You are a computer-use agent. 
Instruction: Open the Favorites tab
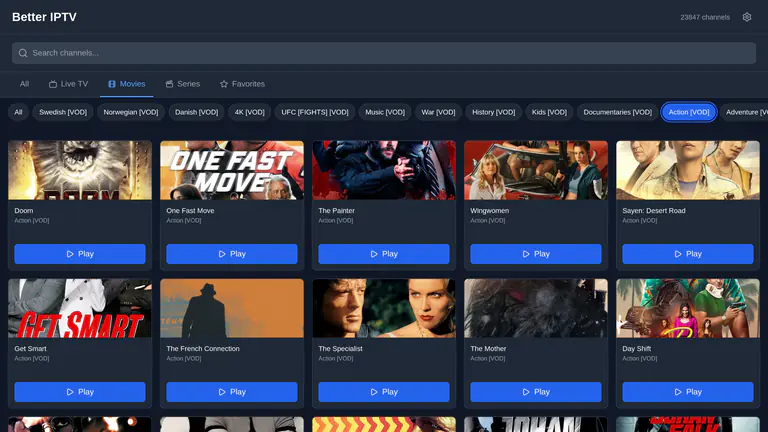(242, 84)
